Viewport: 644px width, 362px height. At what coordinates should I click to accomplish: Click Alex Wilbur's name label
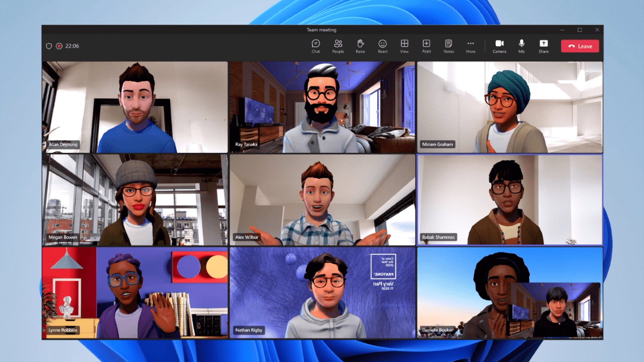[247, 237]
